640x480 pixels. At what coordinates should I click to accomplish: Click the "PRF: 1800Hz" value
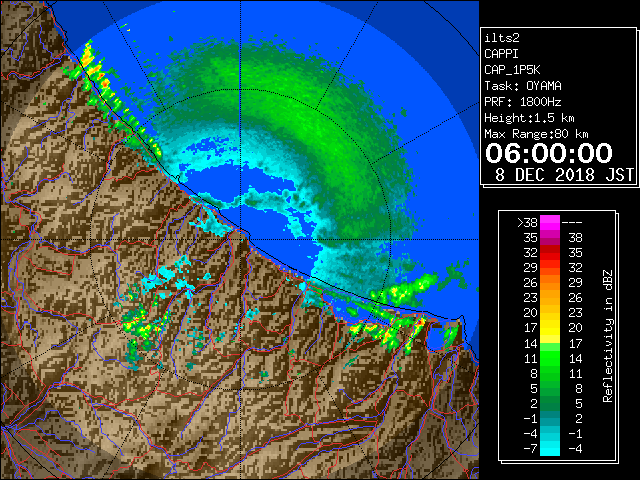pyautogui.click(x=523, y=102)
